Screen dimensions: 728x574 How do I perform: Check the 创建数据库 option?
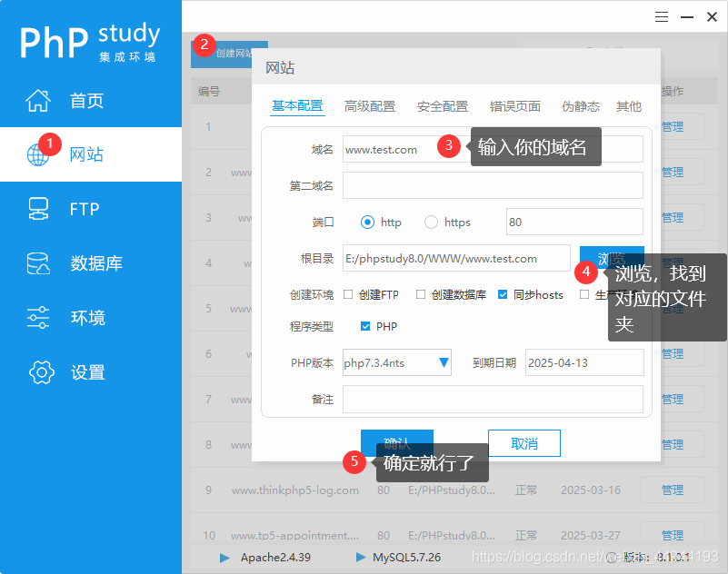419,293
